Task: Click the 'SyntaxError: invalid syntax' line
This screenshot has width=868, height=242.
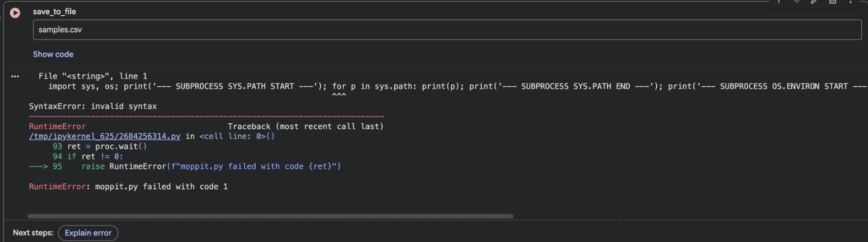Action: (93, 106)
